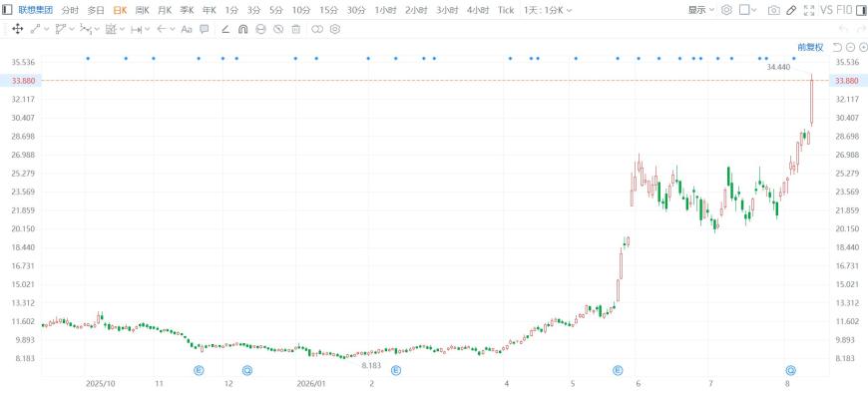
Task: Select the Aa text annotation tool
Action: (187, 29)
